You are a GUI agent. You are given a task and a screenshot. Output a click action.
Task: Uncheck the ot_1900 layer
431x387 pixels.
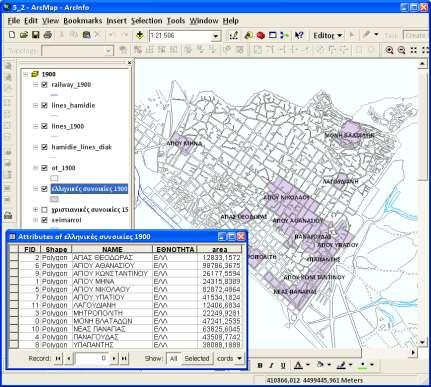[x=44, y=168]
